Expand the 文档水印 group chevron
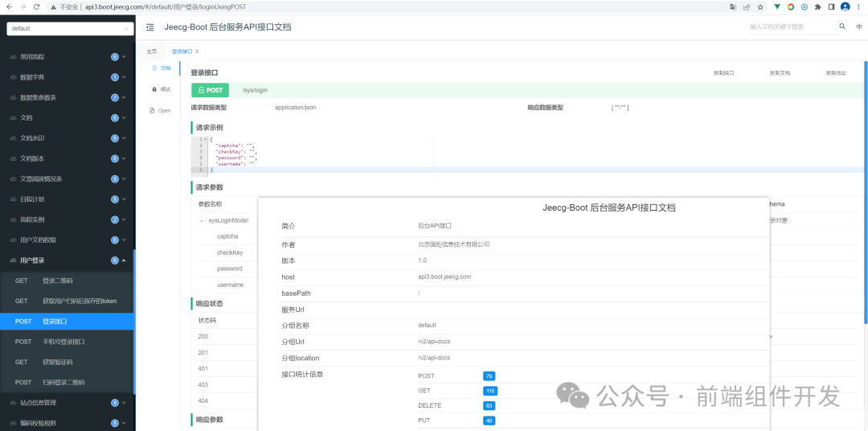The image size is (868, 431). tap(124, 138)
